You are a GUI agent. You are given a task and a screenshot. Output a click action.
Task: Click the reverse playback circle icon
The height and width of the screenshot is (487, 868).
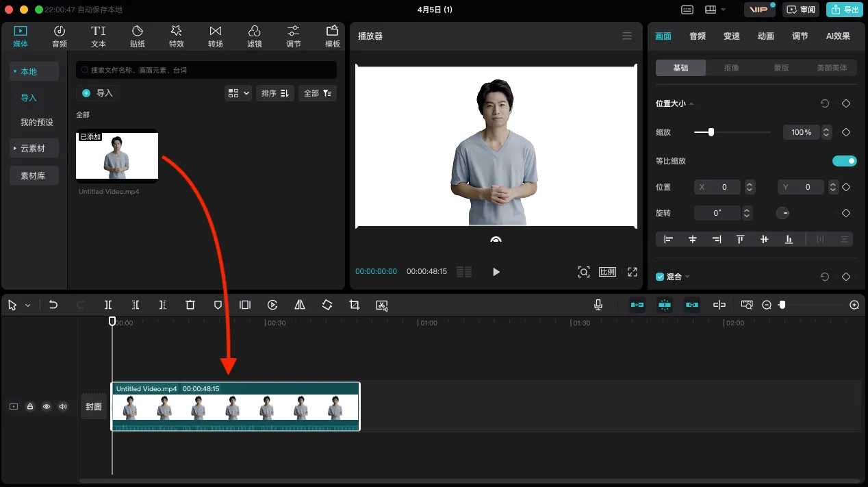click(x=272, y=305)
